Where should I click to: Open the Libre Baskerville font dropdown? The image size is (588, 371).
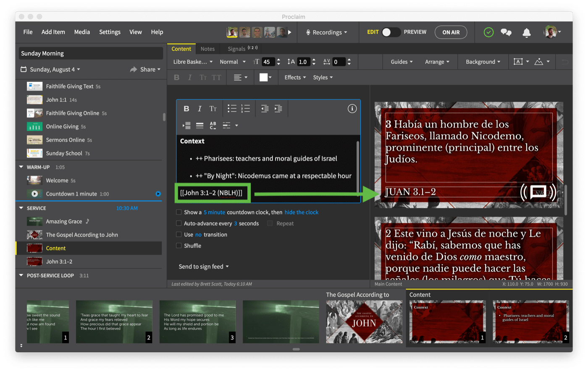click(x=193, y=62)
